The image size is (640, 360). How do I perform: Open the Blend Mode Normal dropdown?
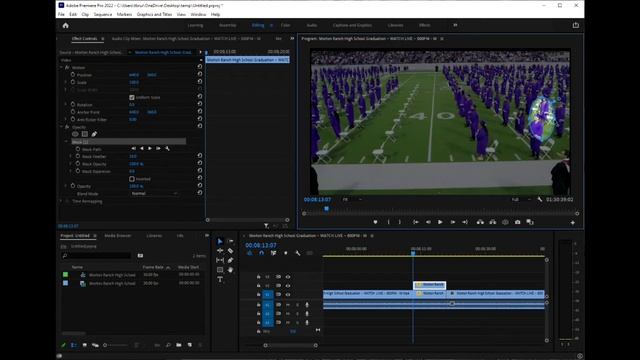click(154, 193)
